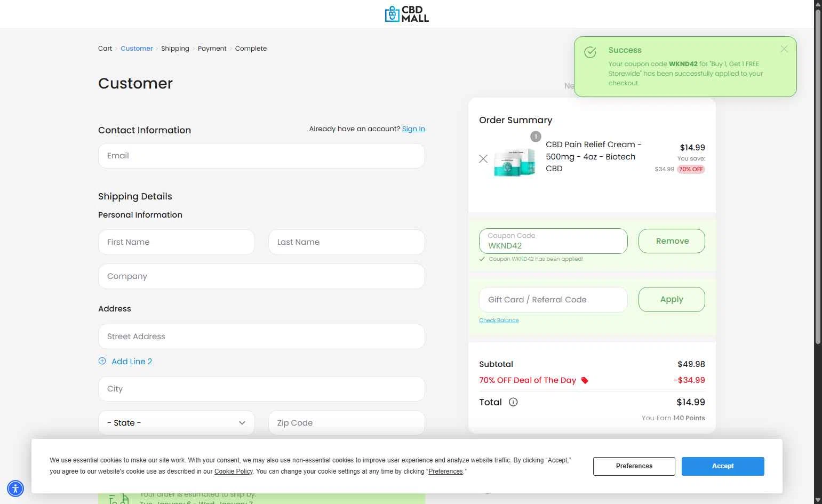Focus the City field
This screenshot has width=822, height=504.
(x=261, y=389)
